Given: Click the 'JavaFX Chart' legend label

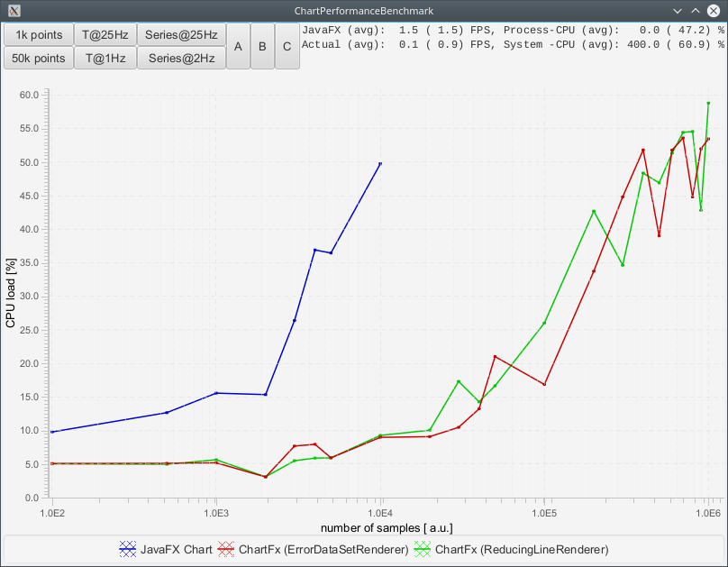Looking at the screenshot, I should point(176,549).
